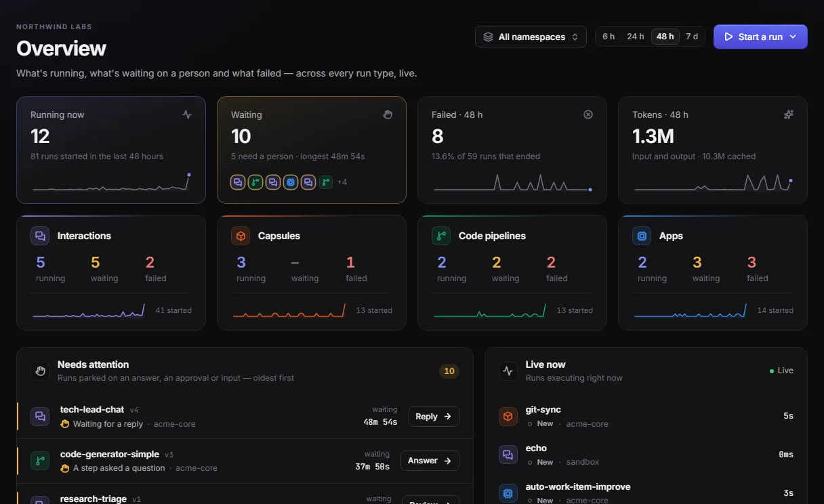Click the play icon on Start a run

coord(728,37)
